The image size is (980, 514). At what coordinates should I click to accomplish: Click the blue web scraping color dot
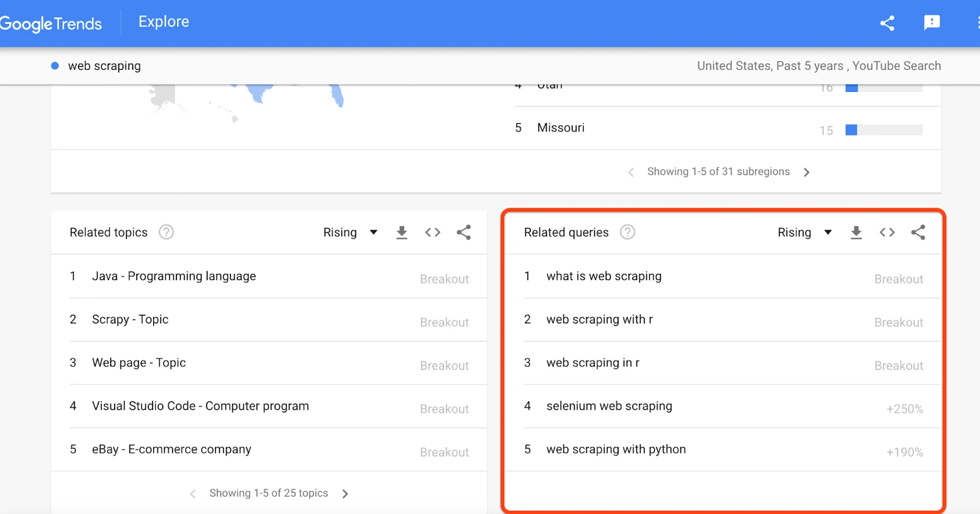pyautogui.click(x=55, y=66)
